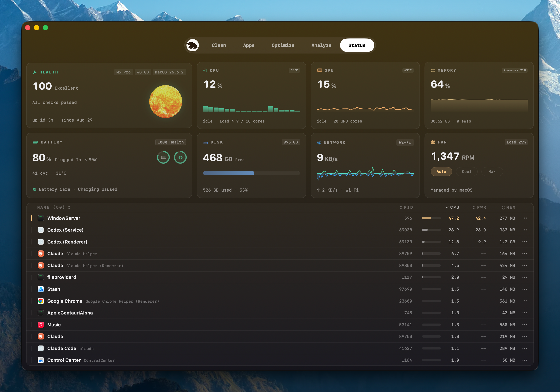Click the Load 25% fan badge

click(x=516, y=142)
